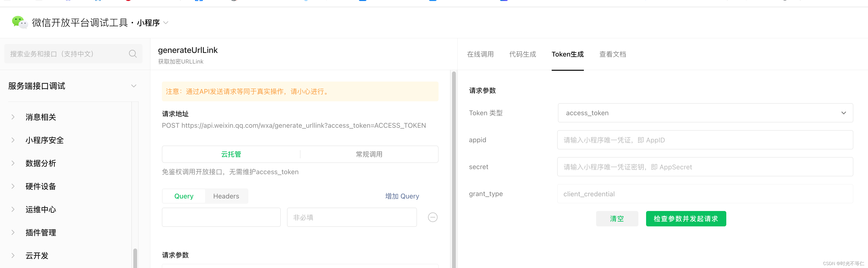The width and height of the screenshot is (868, 268).
Task: Focus the appid input field
Action: pos(705,140)
